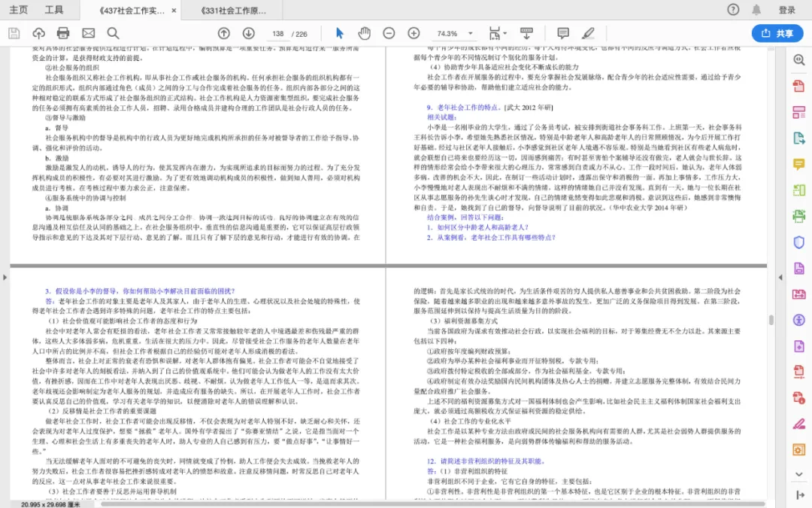Open the red file alert tool in sidebar
The width and height of the screenshot is (812, 508).
click(x=799, y=398)
